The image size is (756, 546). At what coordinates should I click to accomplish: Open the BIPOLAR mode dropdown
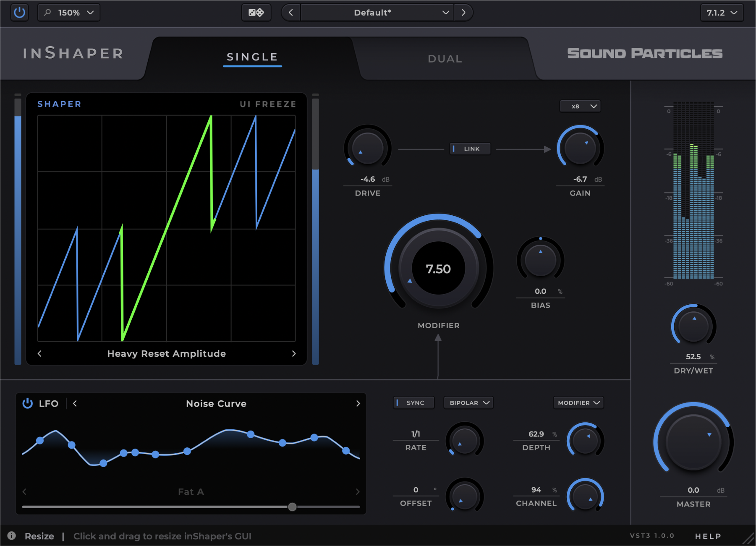click(468, 403)
